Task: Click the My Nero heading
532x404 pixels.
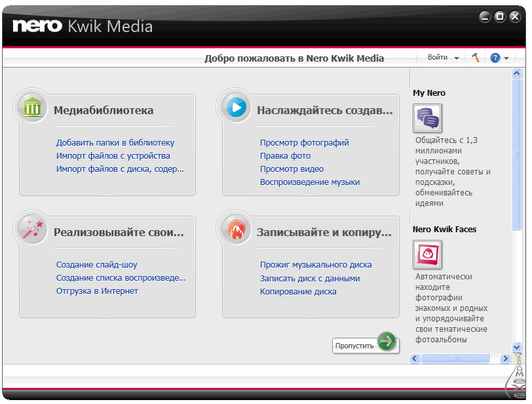Action: pyautogui.click(x=429, y=93)
